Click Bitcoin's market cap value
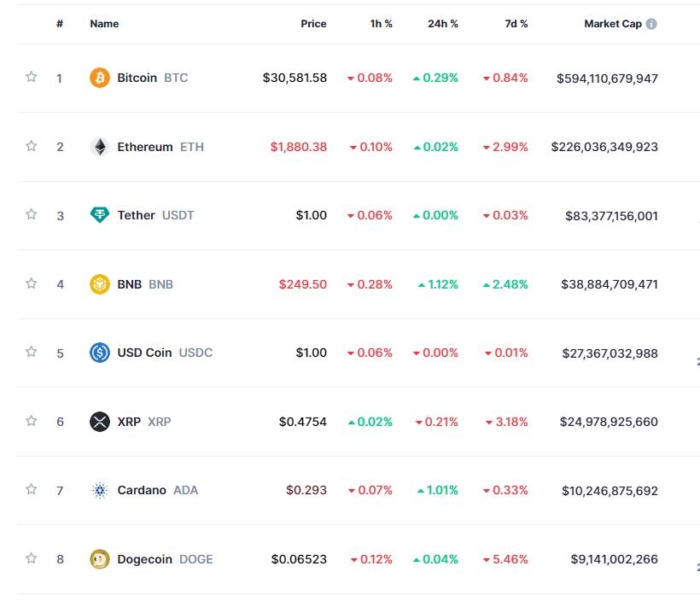The image size is (700, 601). click(607, 78)
